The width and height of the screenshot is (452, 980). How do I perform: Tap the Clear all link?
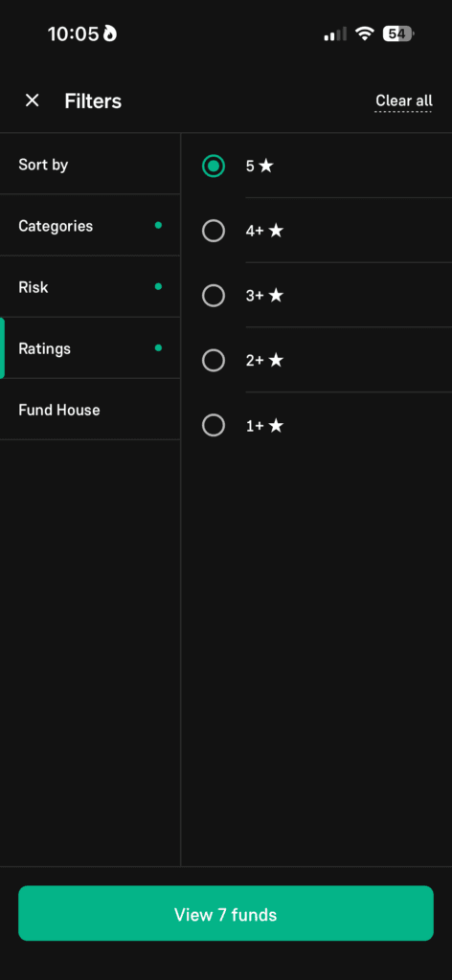(x=403, y=100)
